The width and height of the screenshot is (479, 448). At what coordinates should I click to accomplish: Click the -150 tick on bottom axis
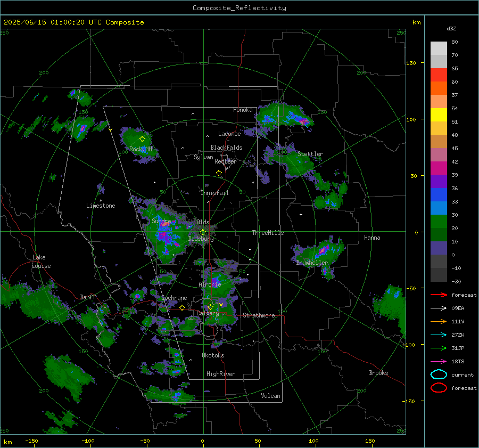pos(31,441)
